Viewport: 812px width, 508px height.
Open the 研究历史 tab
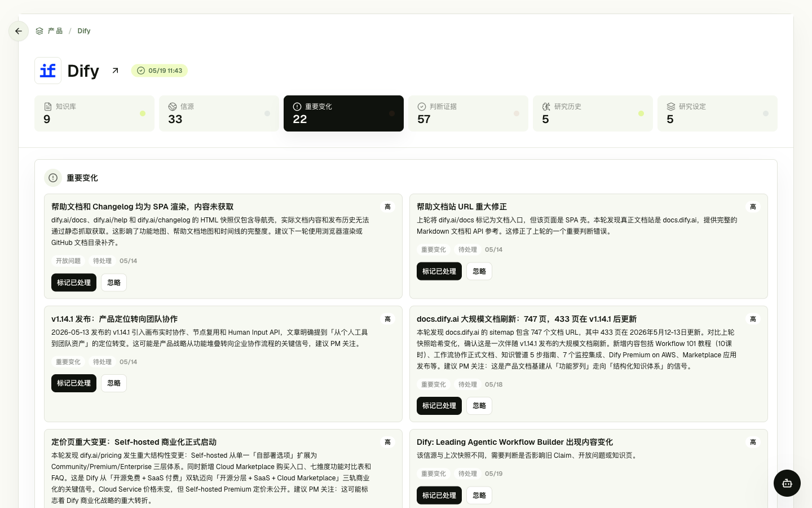click(x=593, y=113)
